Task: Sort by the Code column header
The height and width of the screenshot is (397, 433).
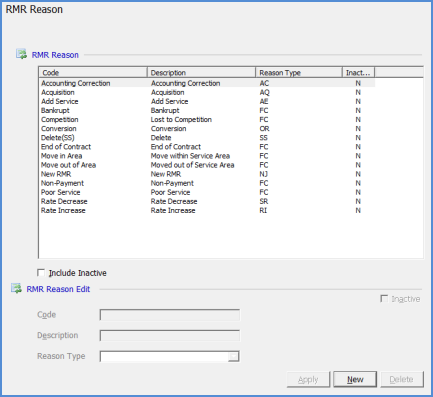Action: point(93,73)
